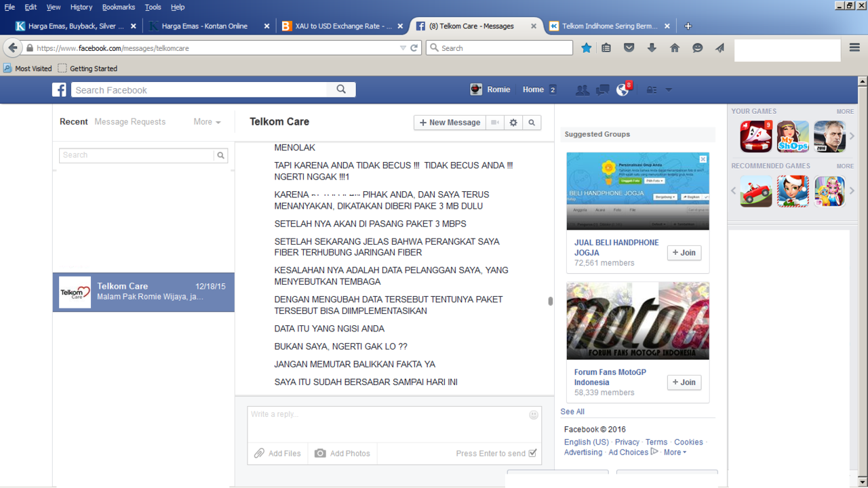Switch to the Telkom Indihome Sering Berm... tab
The height and width of the screenshot is (488, 868).
pos(610,26)
